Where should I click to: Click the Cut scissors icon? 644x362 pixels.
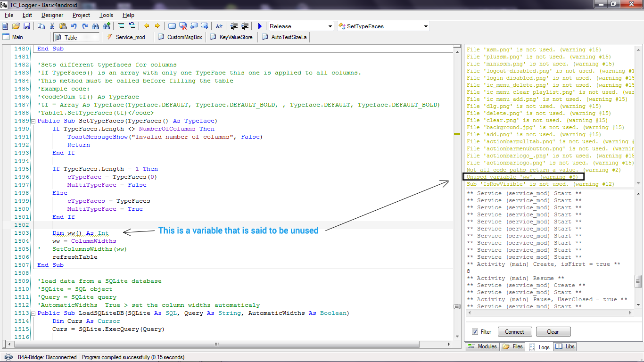(x=52, y=26)
